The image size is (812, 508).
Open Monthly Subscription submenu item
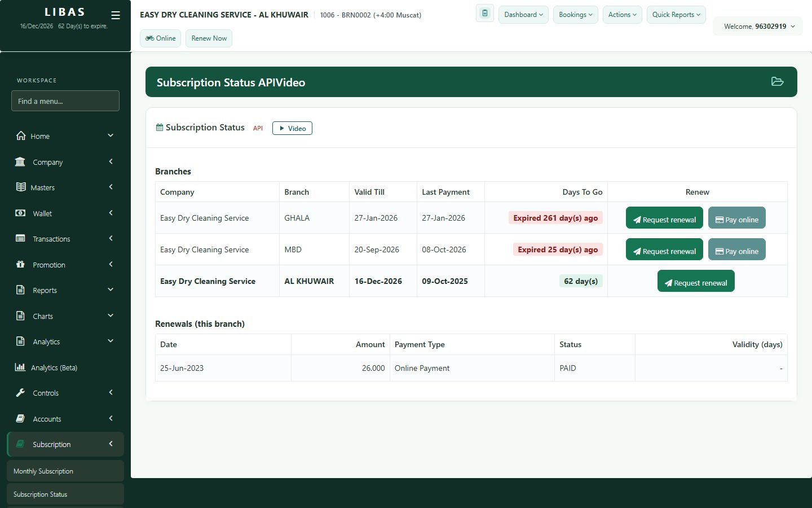tap(65, 471)
